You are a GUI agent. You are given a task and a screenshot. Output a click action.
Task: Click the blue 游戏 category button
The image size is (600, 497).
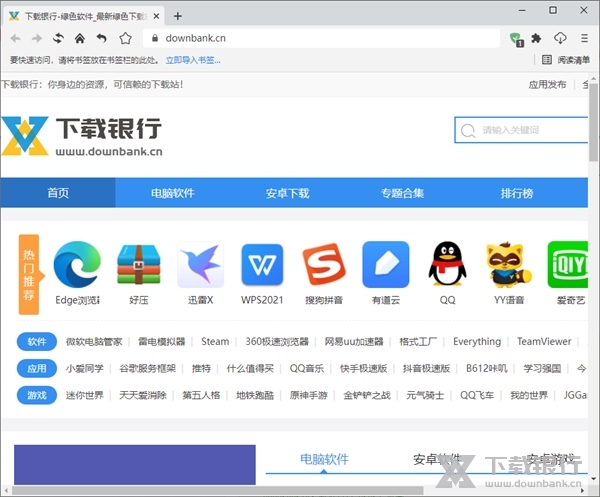tap(37, 395)
